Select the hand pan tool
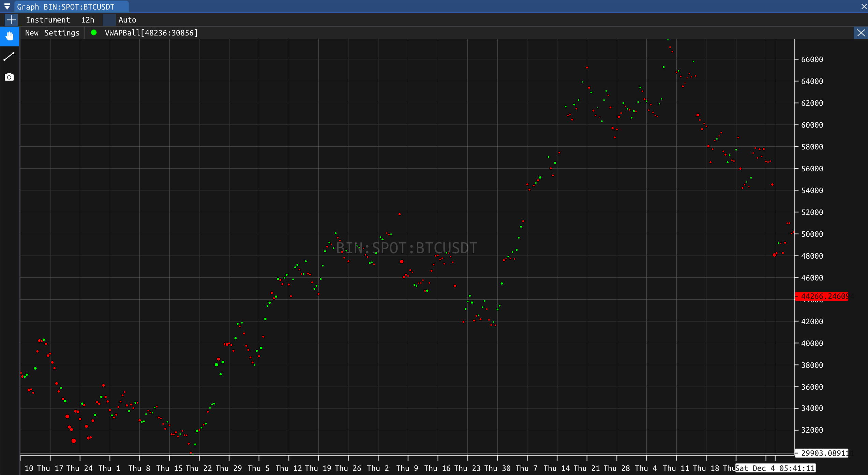868x475 pixels. 10,36
